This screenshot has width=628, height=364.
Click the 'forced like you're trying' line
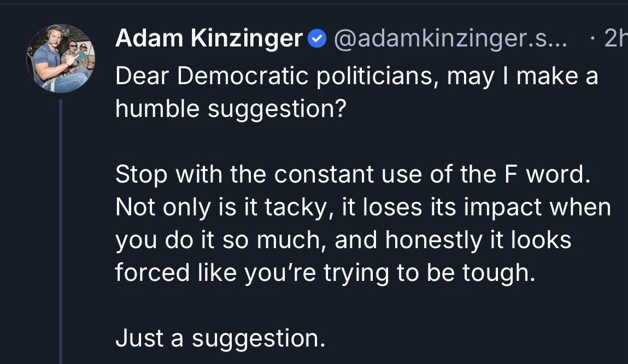point(325,272)
